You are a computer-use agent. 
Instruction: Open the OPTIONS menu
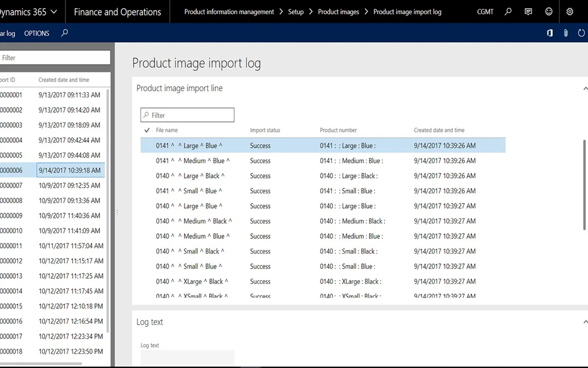click(x=37, y=33)
